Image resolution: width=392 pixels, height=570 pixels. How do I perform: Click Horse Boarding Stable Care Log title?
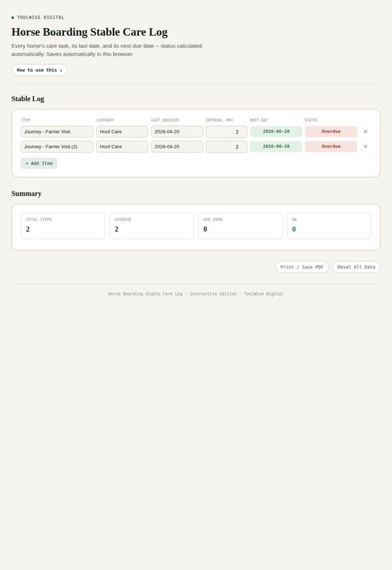pyautogui.click(x=89, y=32)
